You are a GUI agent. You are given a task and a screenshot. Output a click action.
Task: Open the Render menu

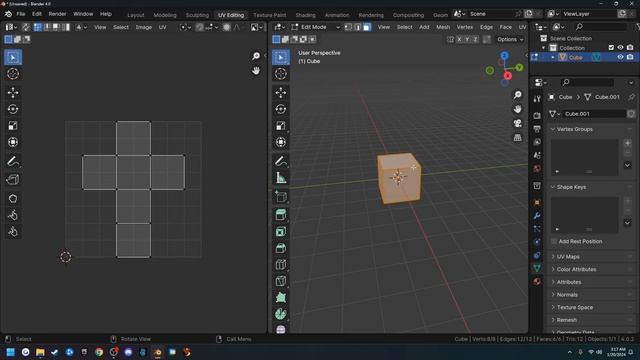(x=57, y=14)
